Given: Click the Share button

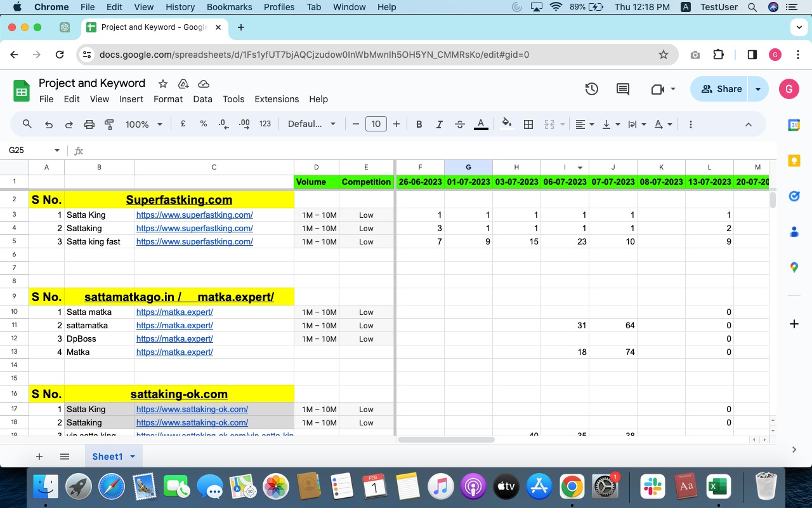Looking at the screenshot, I should coord(721,90).
